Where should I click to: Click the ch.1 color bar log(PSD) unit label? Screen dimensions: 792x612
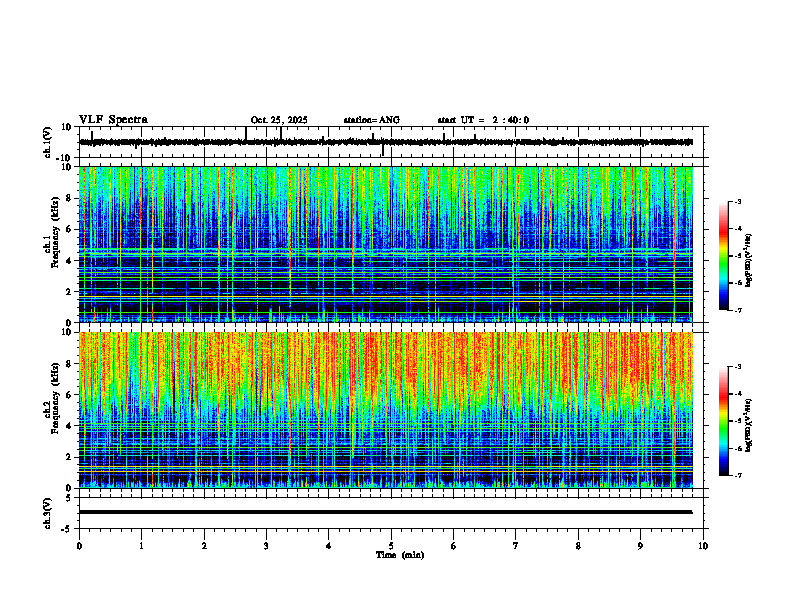pyautogui.click(x=749, y=260)
